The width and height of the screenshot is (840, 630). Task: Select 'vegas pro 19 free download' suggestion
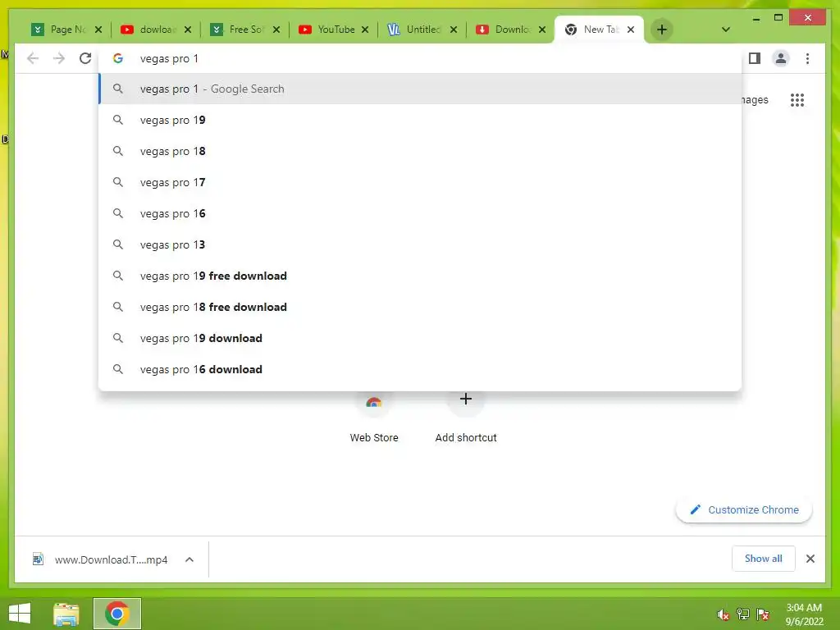421,276
